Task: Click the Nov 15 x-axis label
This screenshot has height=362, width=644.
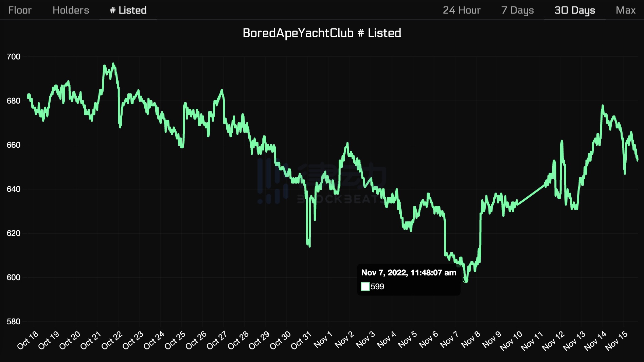Action: (x=616, y=341)
